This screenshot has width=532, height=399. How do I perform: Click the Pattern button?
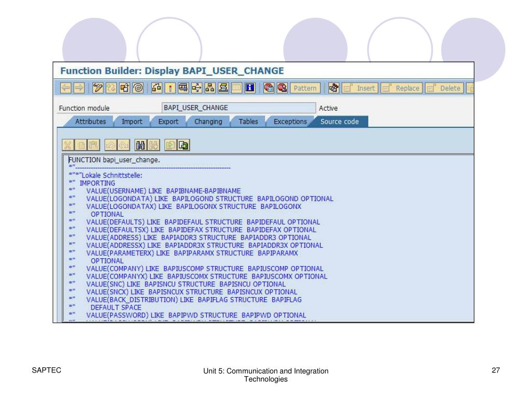point(305,88)
